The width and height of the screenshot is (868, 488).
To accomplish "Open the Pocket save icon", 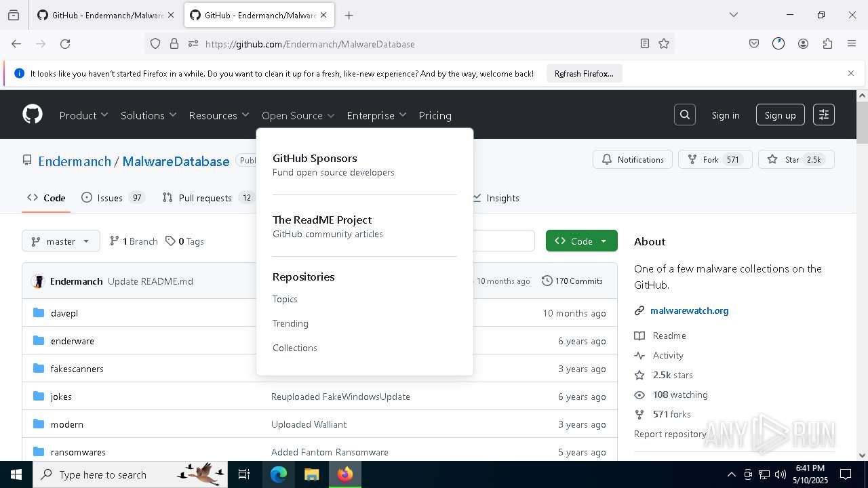I will point(754,43).
